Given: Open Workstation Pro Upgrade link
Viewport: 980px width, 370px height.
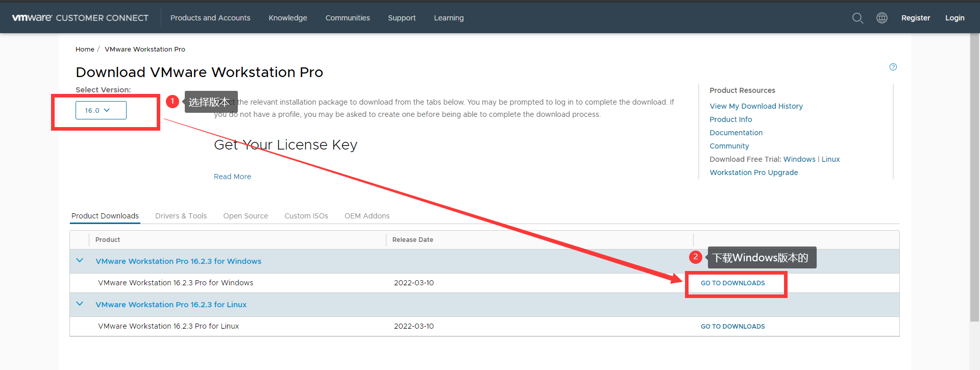Looking at the screenshot, I should pos(754,172).
